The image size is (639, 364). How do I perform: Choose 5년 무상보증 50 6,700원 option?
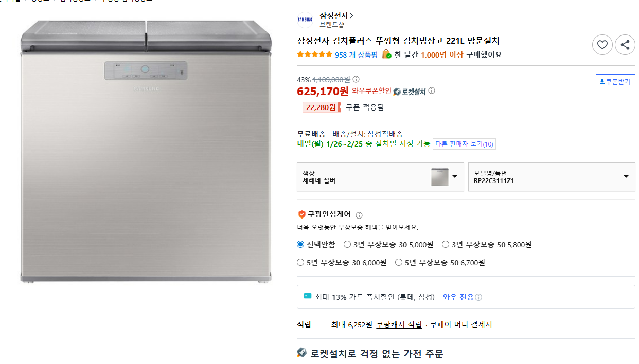pyautogui.click(x=399, y=262)
